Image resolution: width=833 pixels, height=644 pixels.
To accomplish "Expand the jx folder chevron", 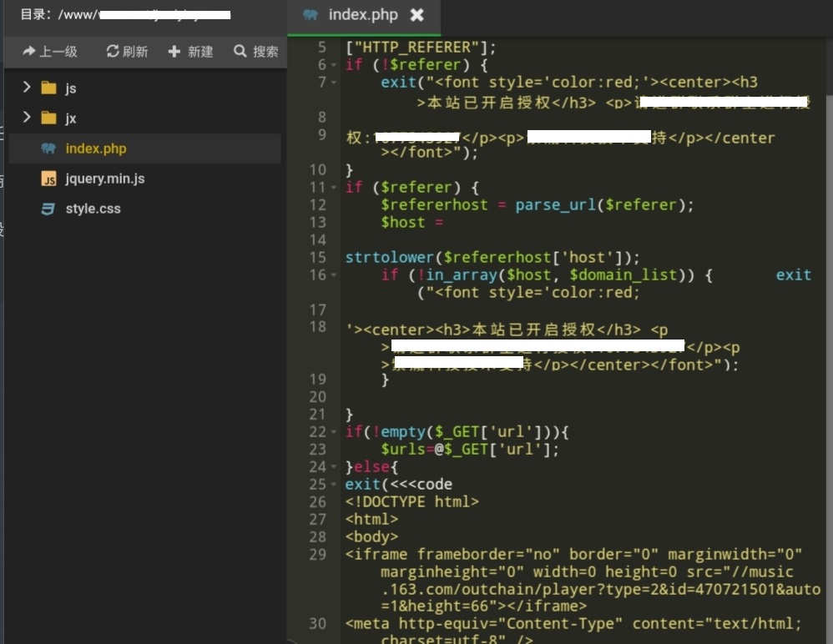I will 27,118.
